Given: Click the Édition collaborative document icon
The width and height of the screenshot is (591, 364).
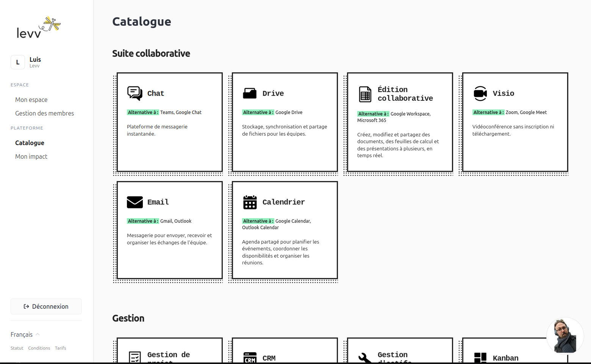Looking at the screenshot, I should pos(365,94).
